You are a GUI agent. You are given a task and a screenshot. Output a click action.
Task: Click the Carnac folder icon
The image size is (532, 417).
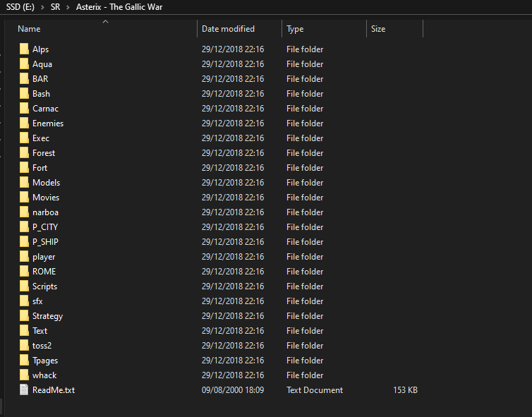[x=24, y=108]
